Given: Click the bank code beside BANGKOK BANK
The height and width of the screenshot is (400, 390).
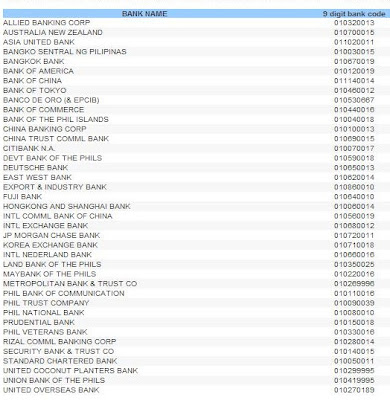Looking at the screenshot, I should point(354,62).
